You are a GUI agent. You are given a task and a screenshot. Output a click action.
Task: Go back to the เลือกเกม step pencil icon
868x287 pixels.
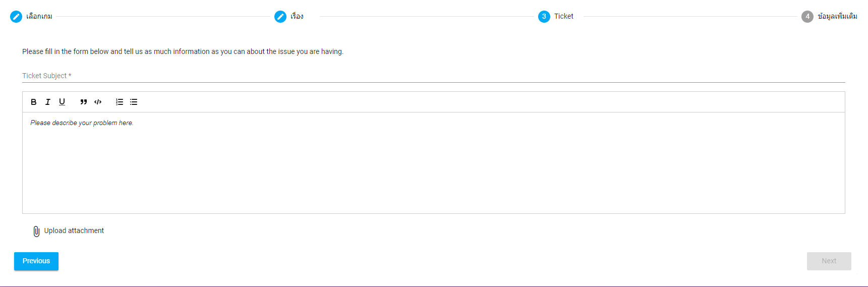[x=16, y=17]
